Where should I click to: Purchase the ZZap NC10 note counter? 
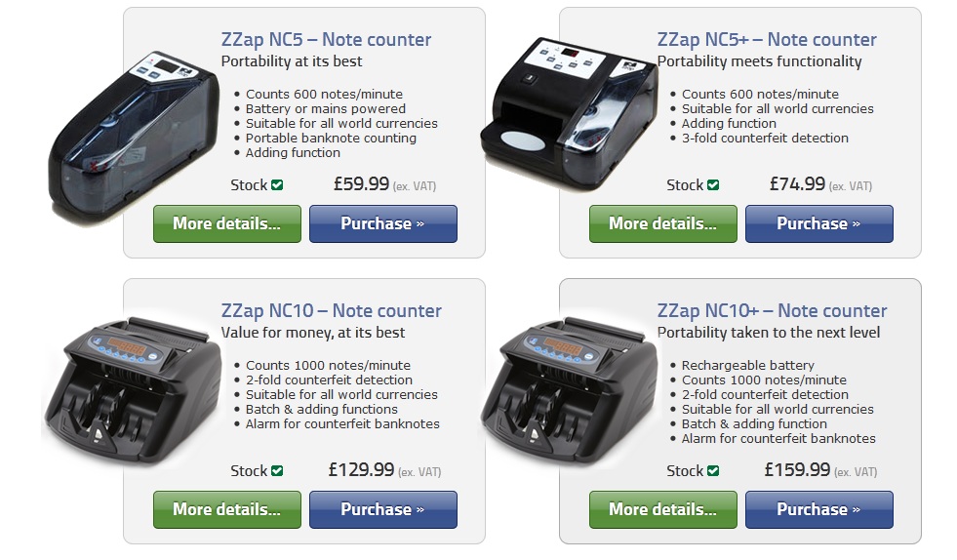point(383,509)
